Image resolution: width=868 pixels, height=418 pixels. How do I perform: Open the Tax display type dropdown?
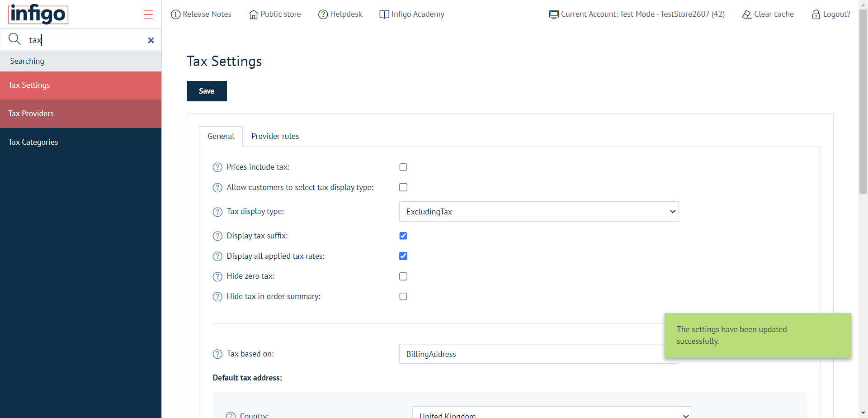click(539, 212)
